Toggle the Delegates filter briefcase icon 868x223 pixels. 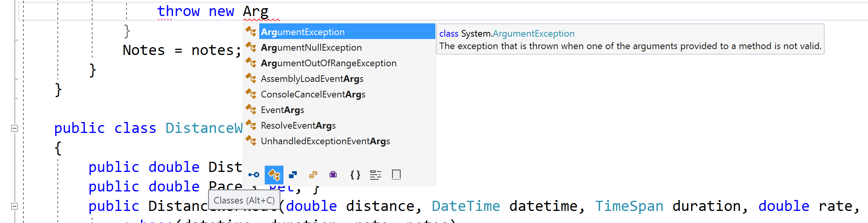[x=333, y=175]
